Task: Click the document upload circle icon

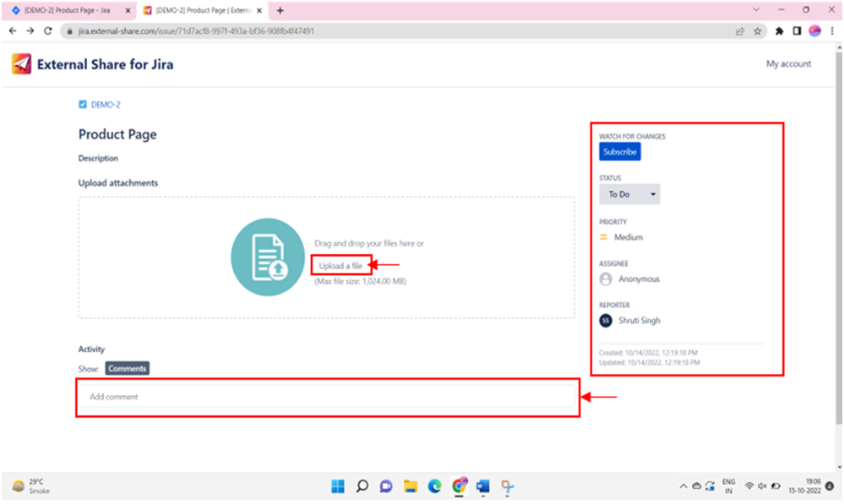Action: [268, 257]
